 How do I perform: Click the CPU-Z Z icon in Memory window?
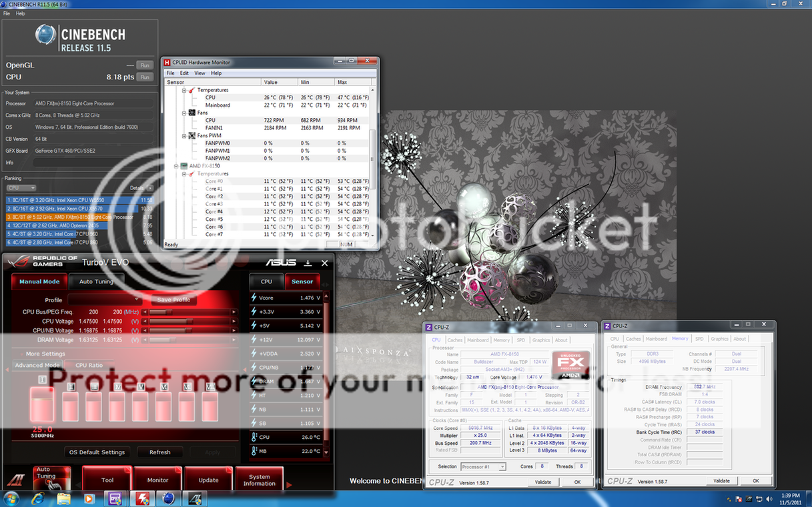pyautogui.click(x=607, y=326)
